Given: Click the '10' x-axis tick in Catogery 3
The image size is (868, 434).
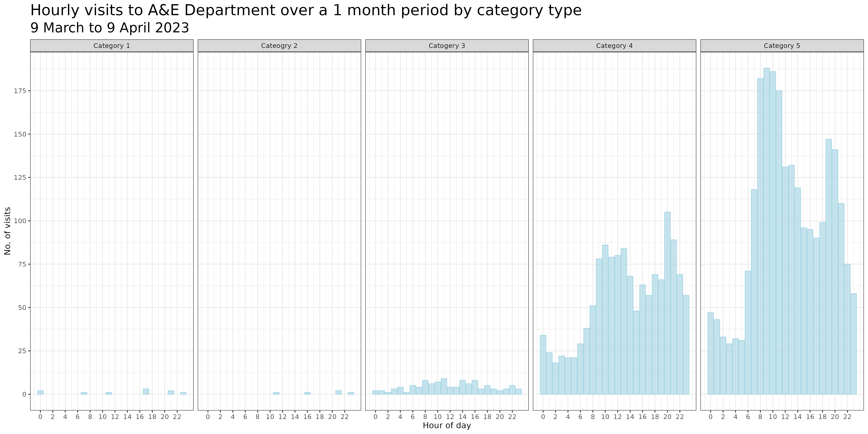Looking at the screenshot, I should pos(437,417).
